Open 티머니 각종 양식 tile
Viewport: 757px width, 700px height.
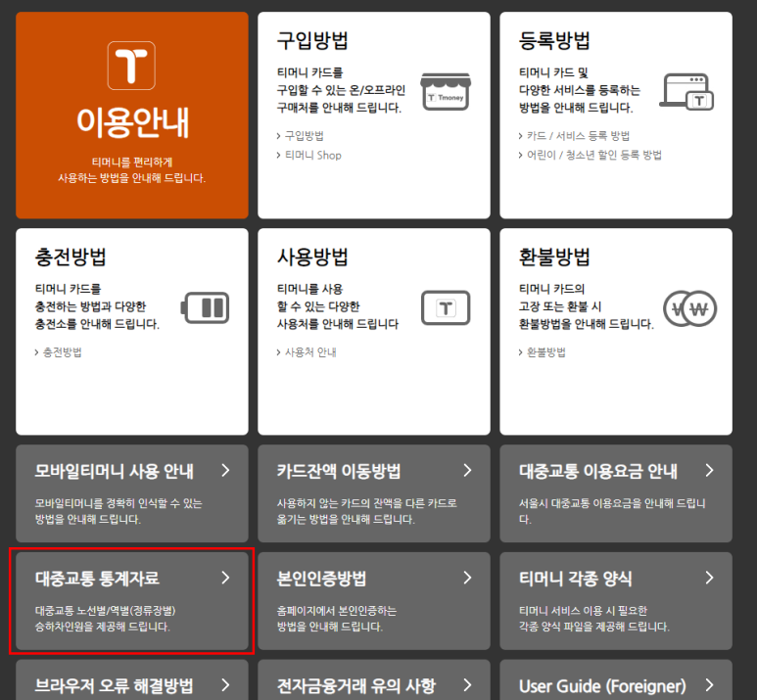(616, 601)
